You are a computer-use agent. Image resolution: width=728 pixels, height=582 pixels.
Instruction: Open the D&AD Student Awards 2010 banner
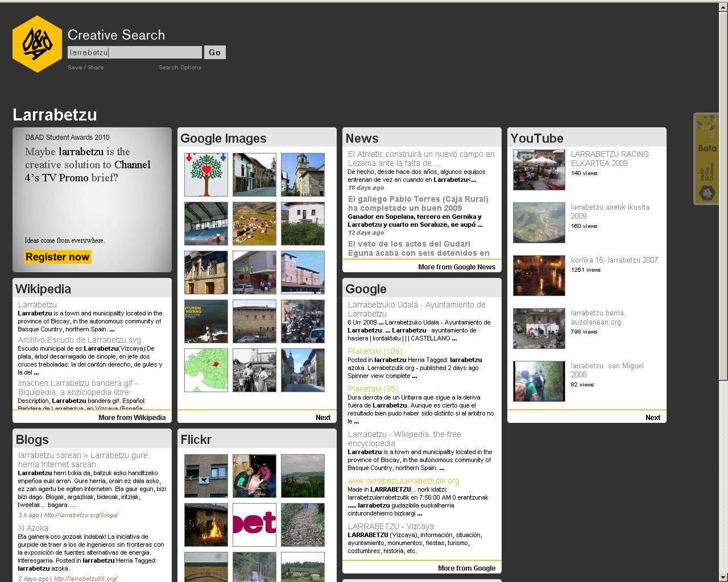tap(92, 199)
